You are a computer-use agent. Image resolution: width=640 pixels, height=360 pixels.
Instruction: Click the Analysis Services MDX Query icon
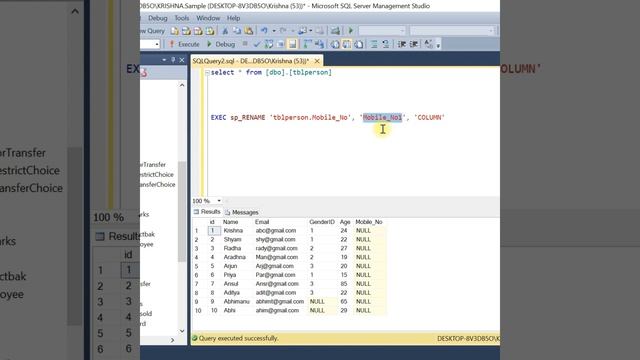[x=186, y=31]
